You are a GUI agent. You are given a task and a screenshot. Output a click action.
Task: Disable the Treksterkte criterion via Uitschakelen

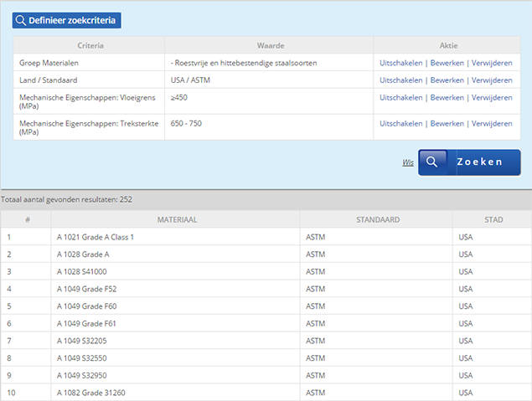coord(401,123)
